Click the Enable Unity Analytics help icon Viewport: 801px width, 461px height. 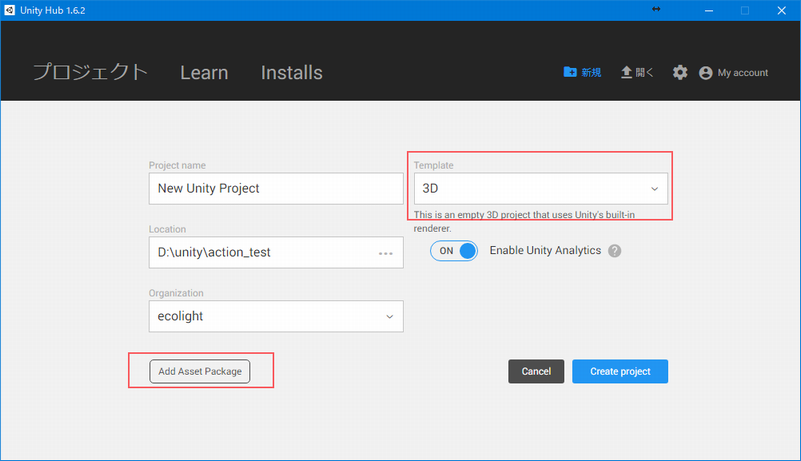615,251
